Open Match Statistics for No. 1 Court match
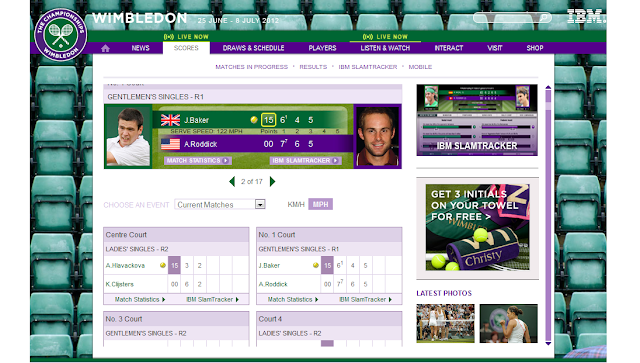 click(x=293, y=300)
